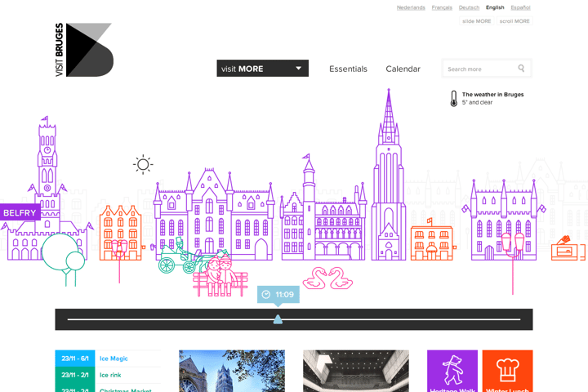
Task: Click the Visit Bruges logo
Action: [84, 50]
